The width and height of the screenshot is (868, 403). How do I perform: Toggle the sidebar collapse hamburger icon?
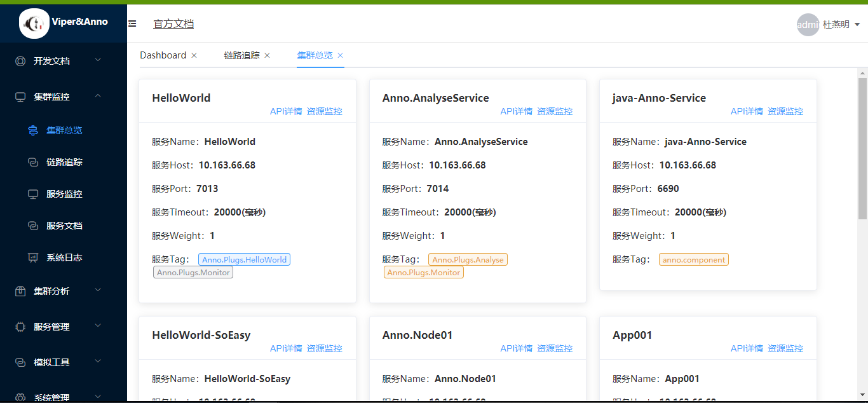pyautogui.click(x=132, y=24)
